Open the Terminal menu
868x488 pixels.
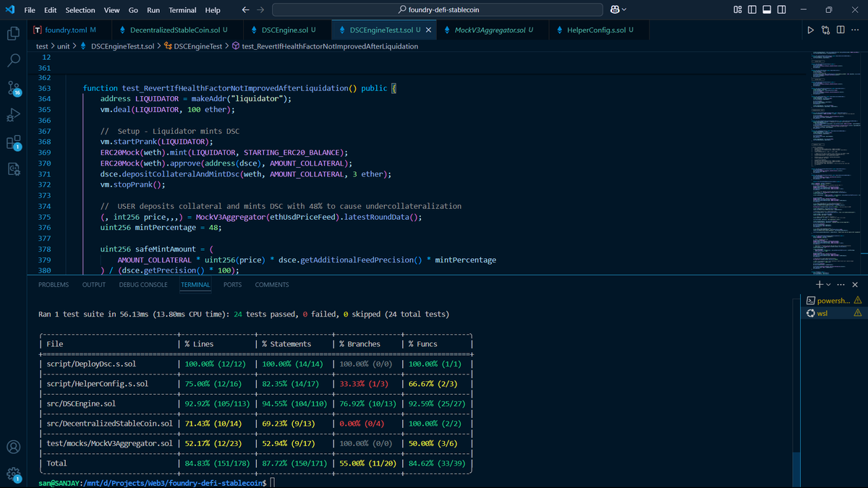coord(183,10)
